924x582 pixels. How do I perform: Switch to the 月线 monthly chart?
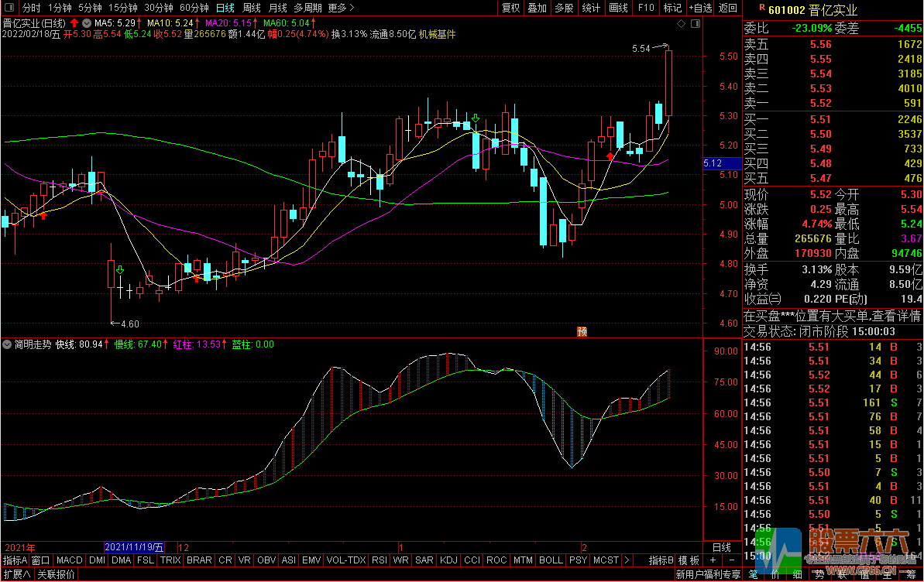[277, 8]
